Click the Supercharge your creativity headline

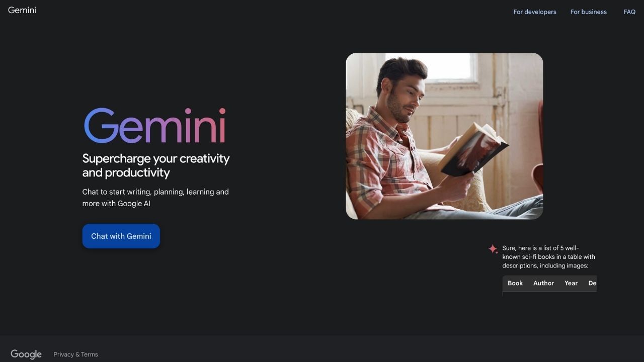(x=156, y=165)
